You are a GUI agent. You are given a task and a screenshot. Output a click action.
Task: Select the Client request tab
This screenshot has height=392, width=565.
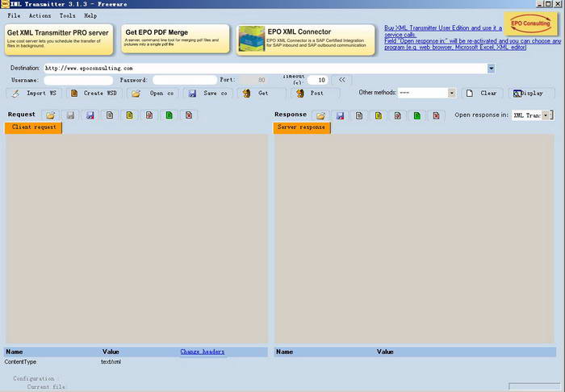click(34, 127)
